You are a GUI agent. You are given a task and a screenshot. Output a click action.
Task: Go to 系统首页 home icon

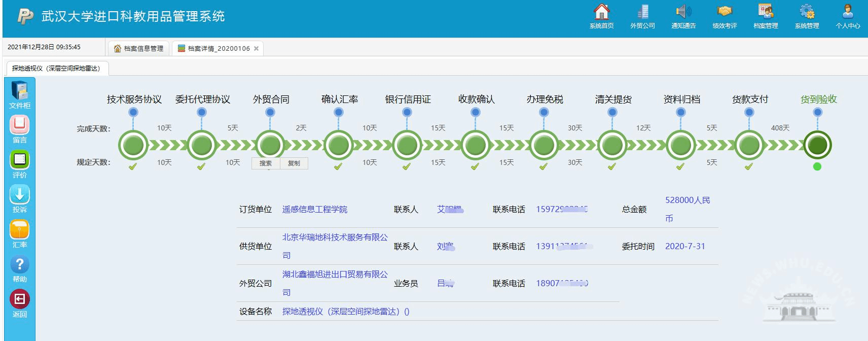tap(601, 15)
